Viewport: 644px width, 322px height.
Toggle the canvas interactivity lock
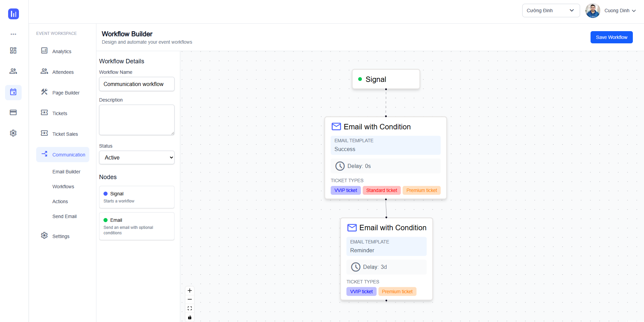190,317
